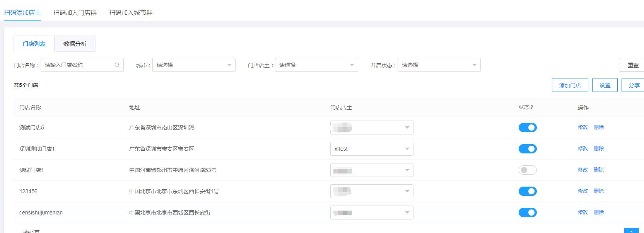Toggle off status switch for 测试门店5
Viewport: 644px width, 233px height.
point(528,128)
